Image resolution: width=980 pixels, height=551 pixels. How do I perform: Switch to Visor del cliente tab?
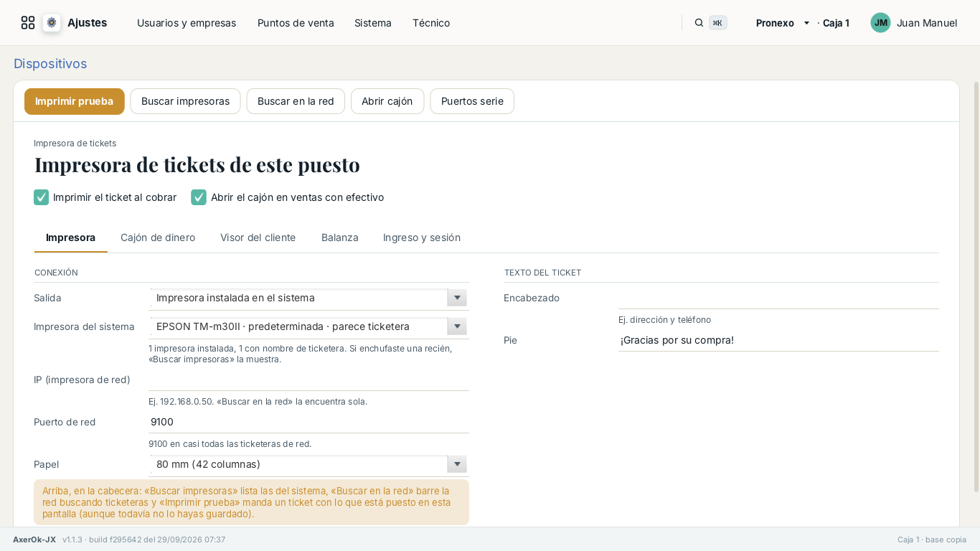258,237
